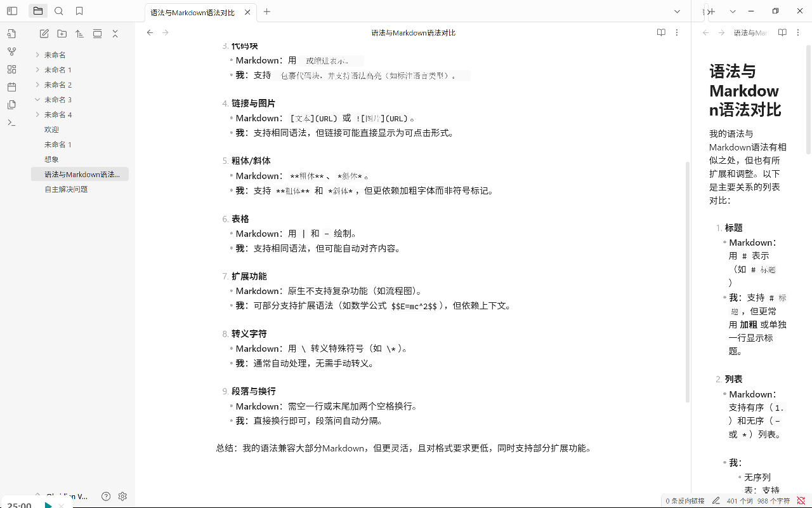Click auto-reveal current file icon
Image resolution: width=812 pixels, height=508 pixels.
click(x=97, y=34)
